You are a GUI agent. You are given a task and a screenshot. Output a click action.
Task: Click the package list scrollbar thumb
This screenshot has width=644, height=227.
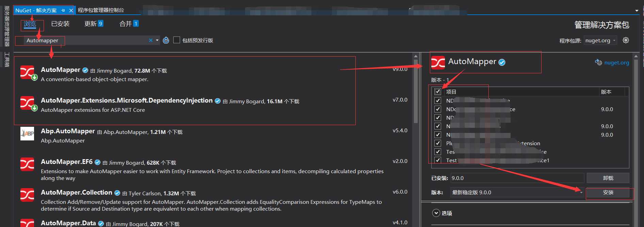pos(416,91)
